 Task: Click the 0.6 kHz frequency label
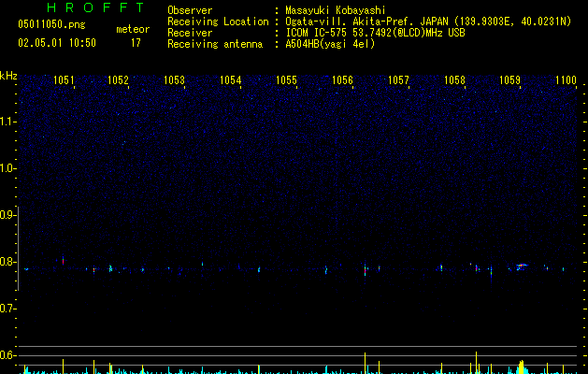[x=7, y=355]
